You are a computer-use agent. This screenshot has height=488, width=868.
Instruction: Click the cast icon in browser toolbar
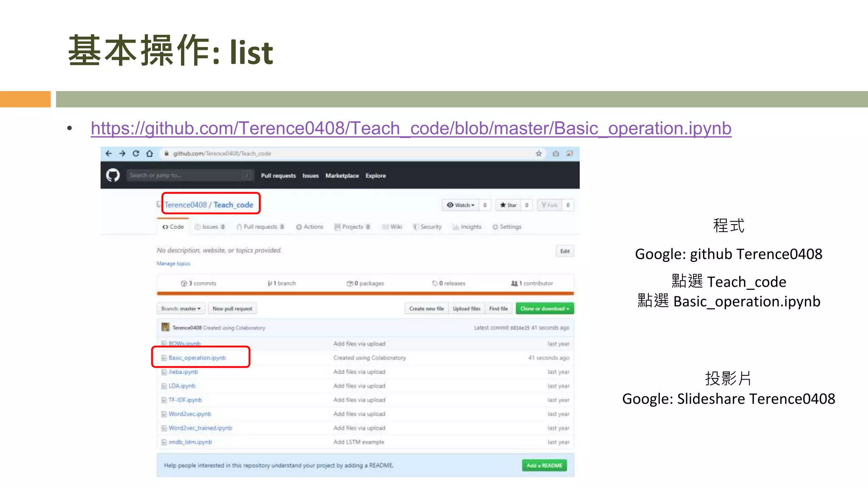click(570, 153)
